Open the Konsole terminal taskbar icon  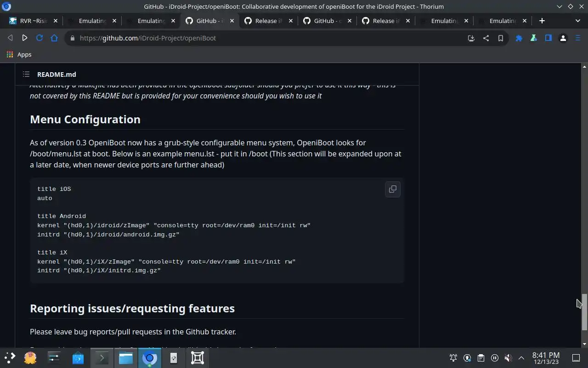pos(102,358)
